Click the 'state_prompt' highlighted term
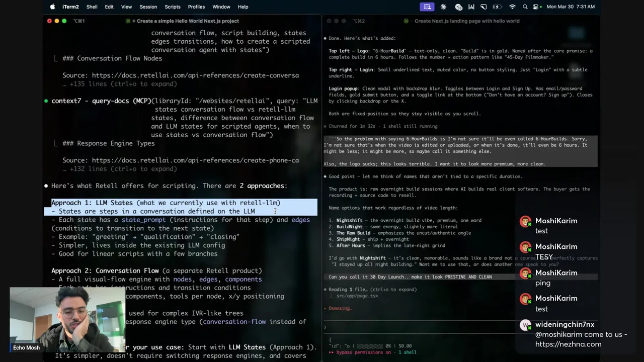 [x=143, y=220]
